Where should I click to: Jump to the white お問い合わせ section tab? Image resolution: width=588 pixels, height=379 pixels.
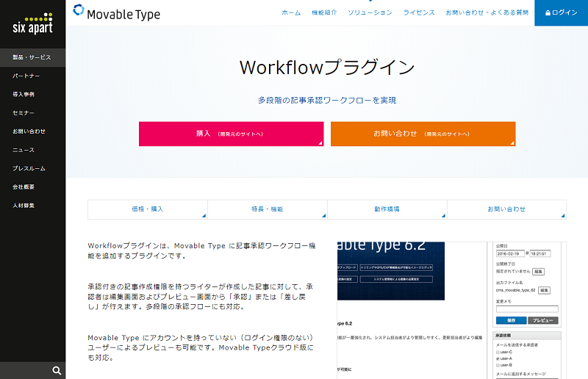point(506,209)
